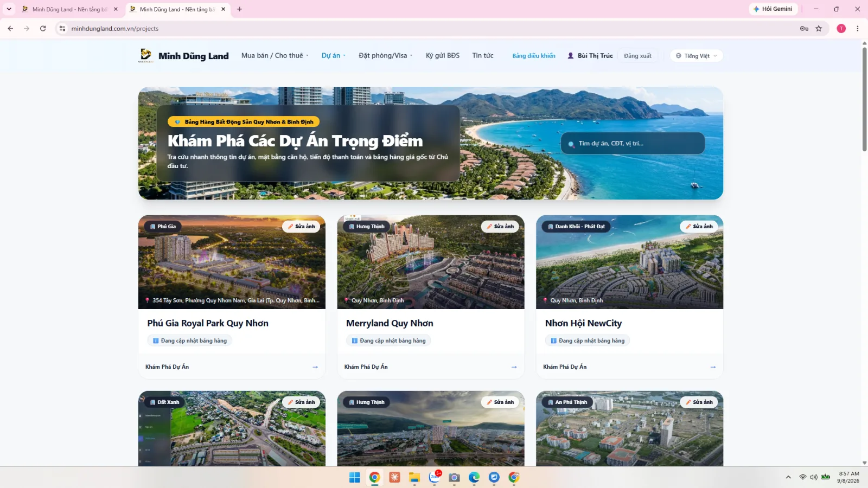Open Merryland Quy Nhơn title
Image resolution: width=868 pixels, height=488 pixels.
click(390, 323)
